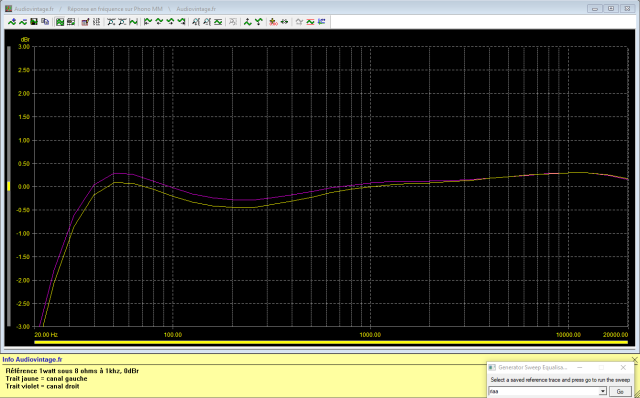This screenshot has height=398, width=640.
Task: Click the yellow marker on the left vertical bar
Action: (9, 186)
